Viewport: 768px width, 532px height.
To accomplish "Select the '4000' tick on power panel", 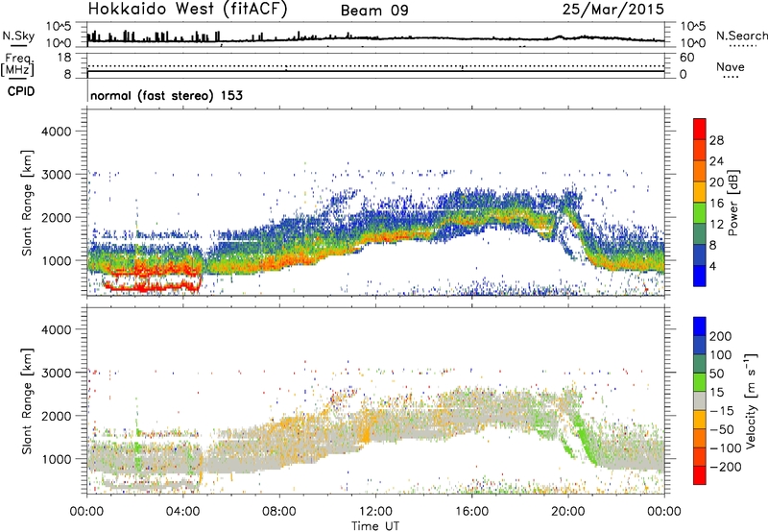I will click(x=56, y=132).
